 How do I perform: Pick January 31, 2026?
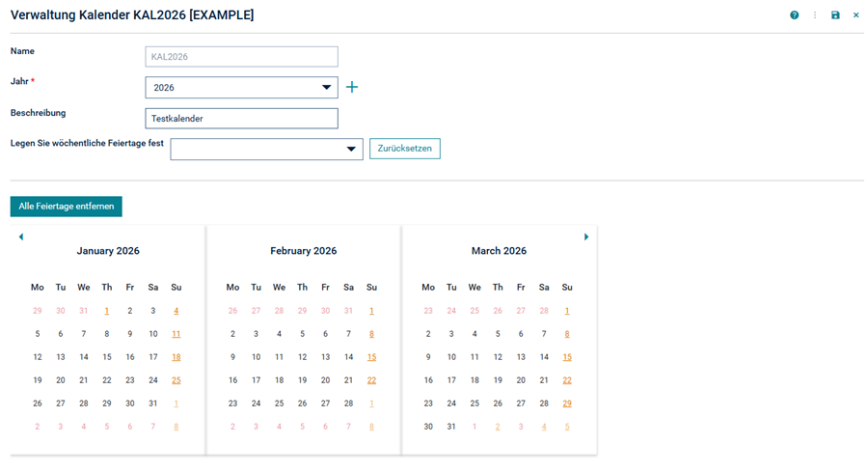click(x=152, y=403)
